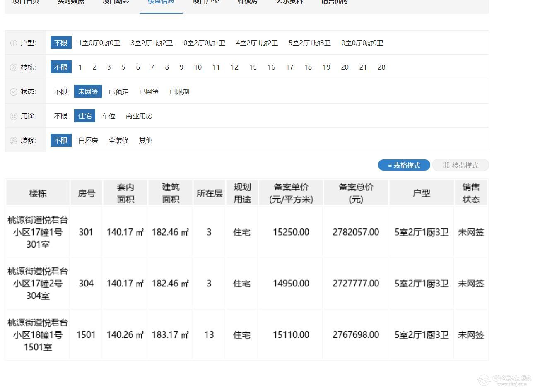
Task: Click the 楼栋 column header
Action: coord(38,193)
